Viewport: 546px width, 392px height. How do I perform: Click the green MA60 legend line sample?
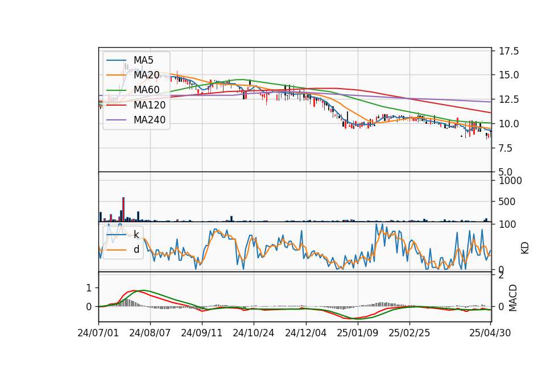pos(116,90)
